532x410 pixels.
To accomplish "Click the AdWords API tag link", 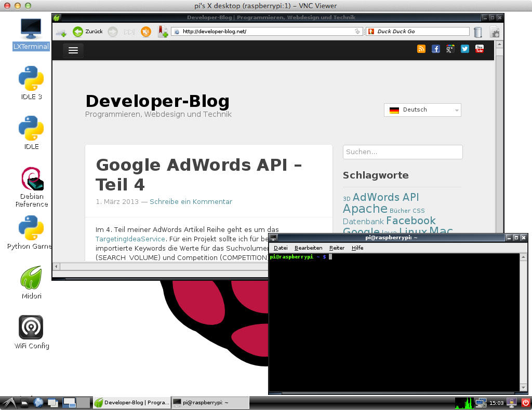I will pos(385,197).
